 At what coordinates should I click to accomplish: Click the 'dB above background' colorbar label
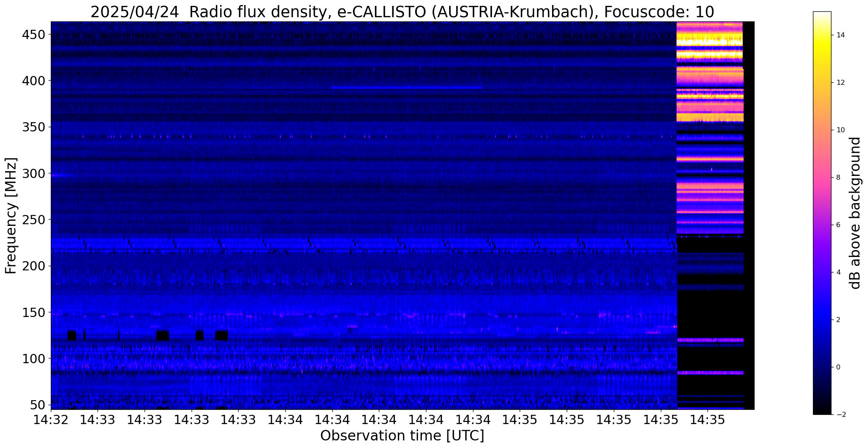[x=855, y=213]
